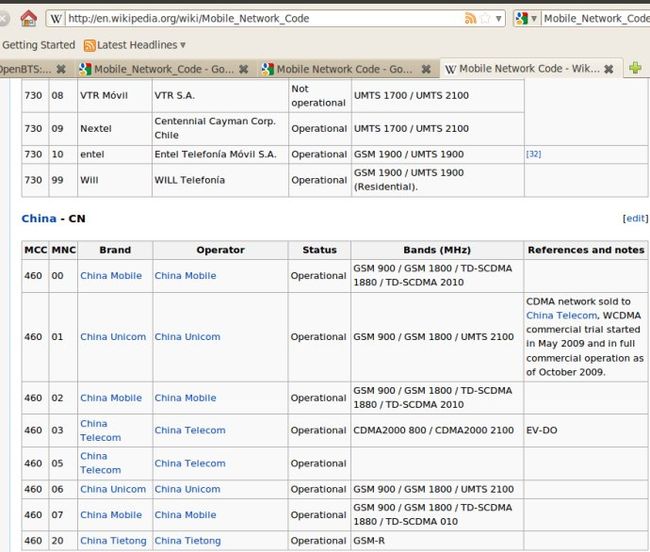Click the CDMA2000 800 / CDMA2000 2100 cell

coord(437,430)
